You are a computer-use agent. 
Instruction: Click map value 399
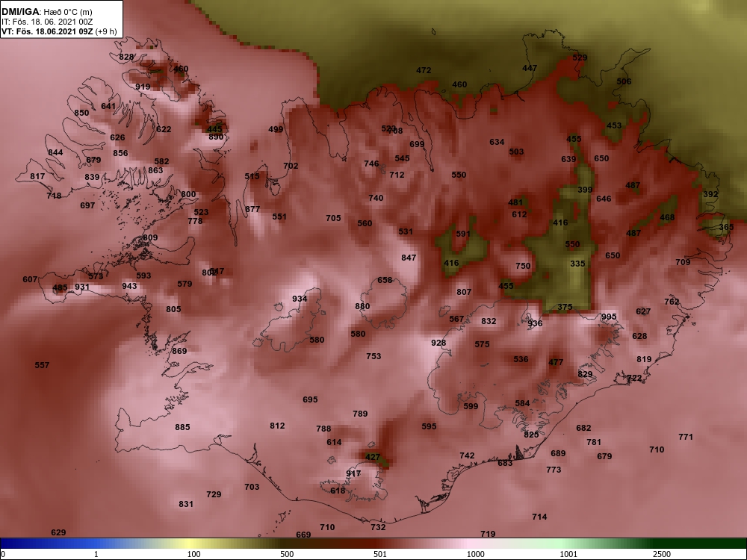585,190
